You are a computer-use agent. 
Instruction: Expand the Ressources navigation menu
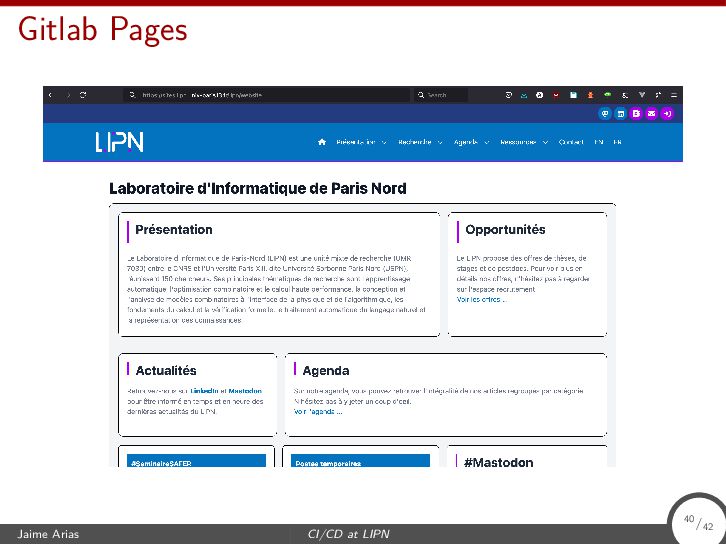pyautogui.click(x=524, y=142)
